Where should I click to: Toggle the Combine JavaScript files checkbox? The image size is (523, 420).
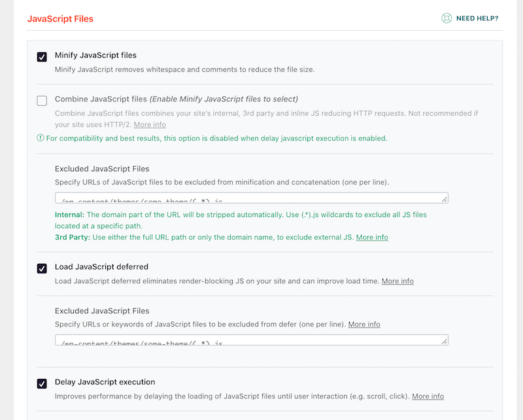pos(42,101)
